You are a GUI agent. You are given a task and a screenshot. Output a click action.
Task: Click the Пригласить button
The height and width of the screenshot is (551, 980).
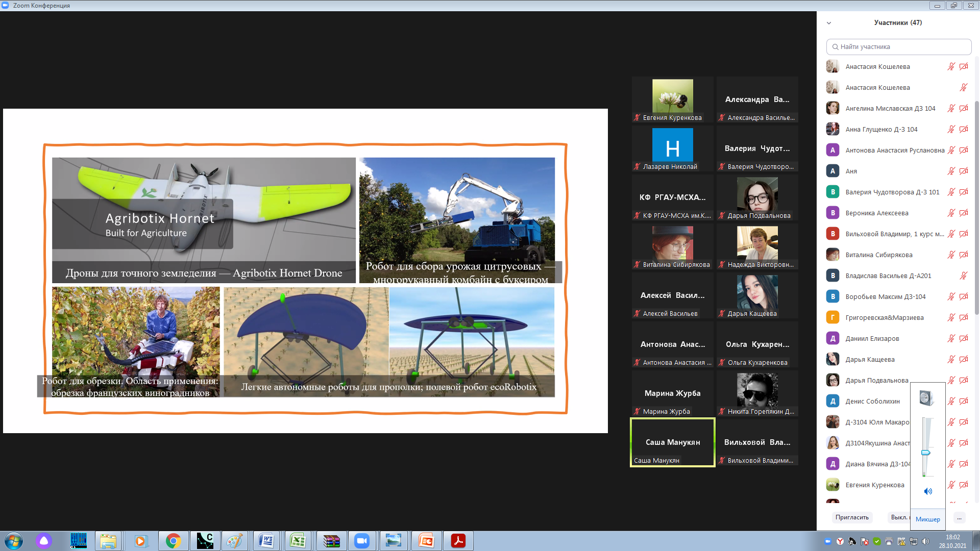pyautogui.click(x=852, y=517)
